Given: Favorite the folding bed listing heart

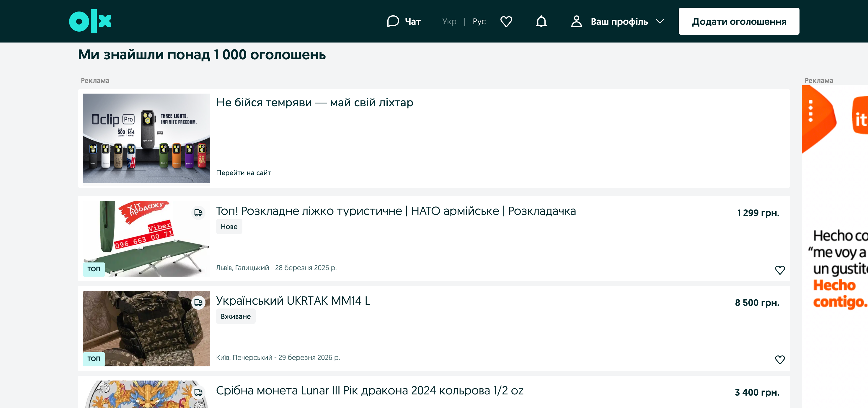Looking at the screenshot, I should 780,270.
